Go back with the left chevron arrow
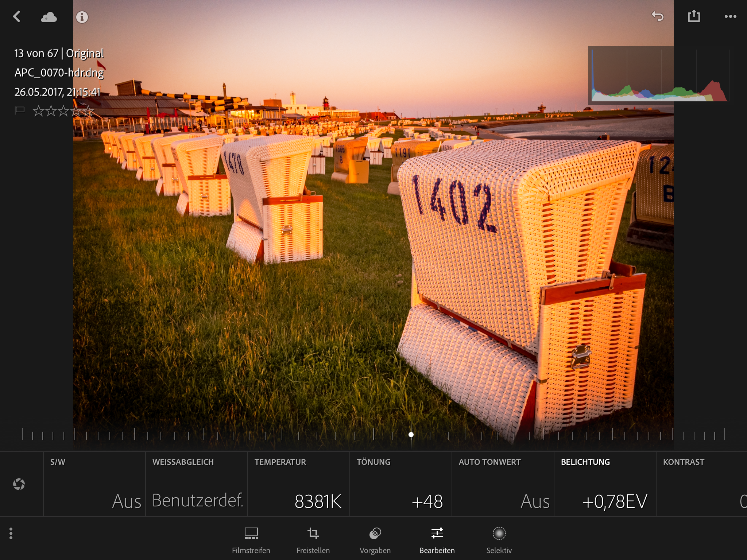The height and width of the screenshot is (560, 747). click(17, 16)
